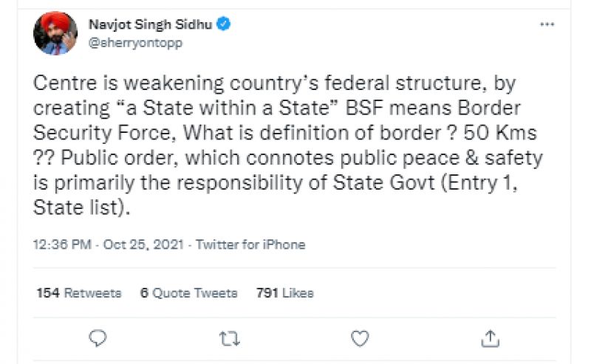Open the share tweet icon
The width and height of the screenshot is (591, 364).
(490, 338)
